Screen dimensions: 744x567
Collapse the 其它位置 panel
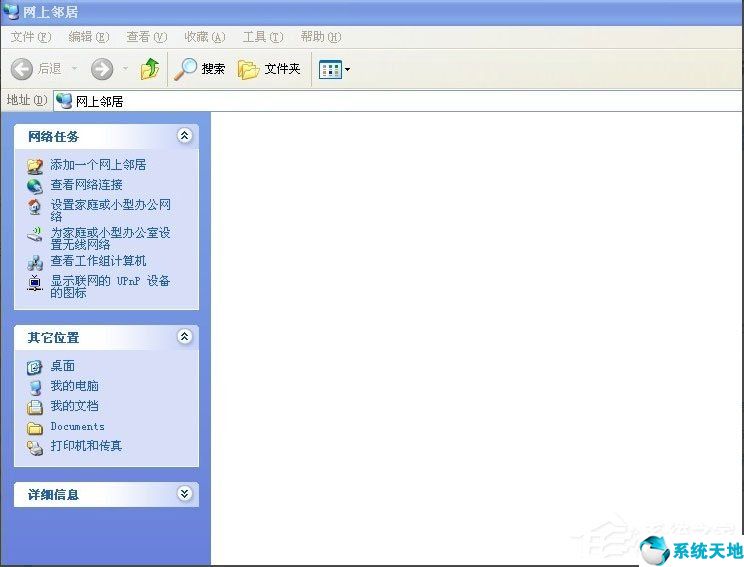click(x=185, y=337)
